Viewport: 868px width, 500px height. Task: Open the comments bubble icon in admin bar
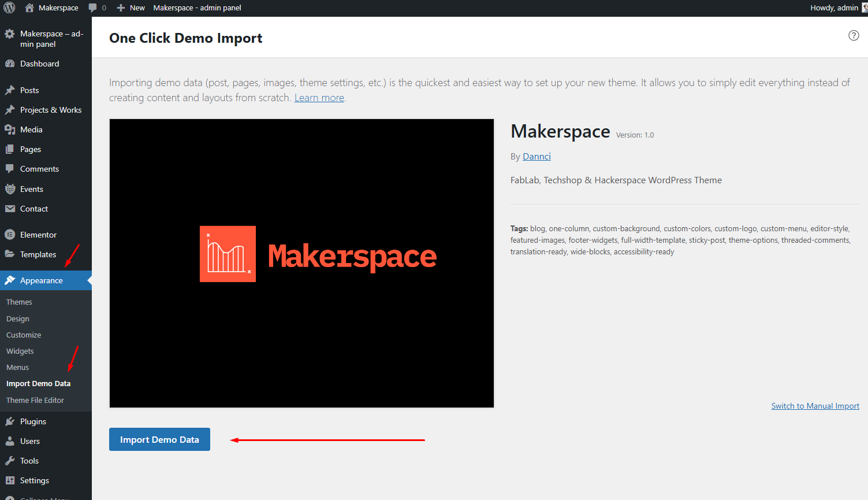click(x=93, y=8)
